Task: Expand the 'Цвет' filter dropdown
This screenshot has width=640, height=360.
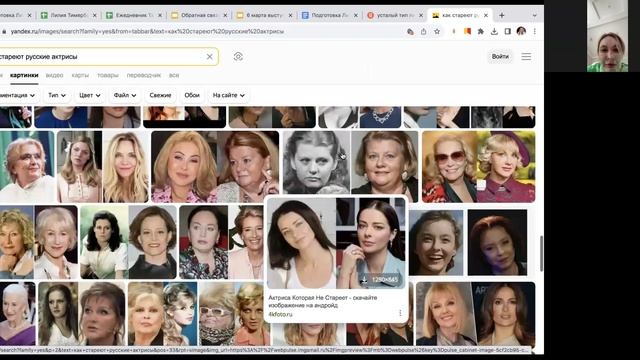Action: tap(90, 95)
